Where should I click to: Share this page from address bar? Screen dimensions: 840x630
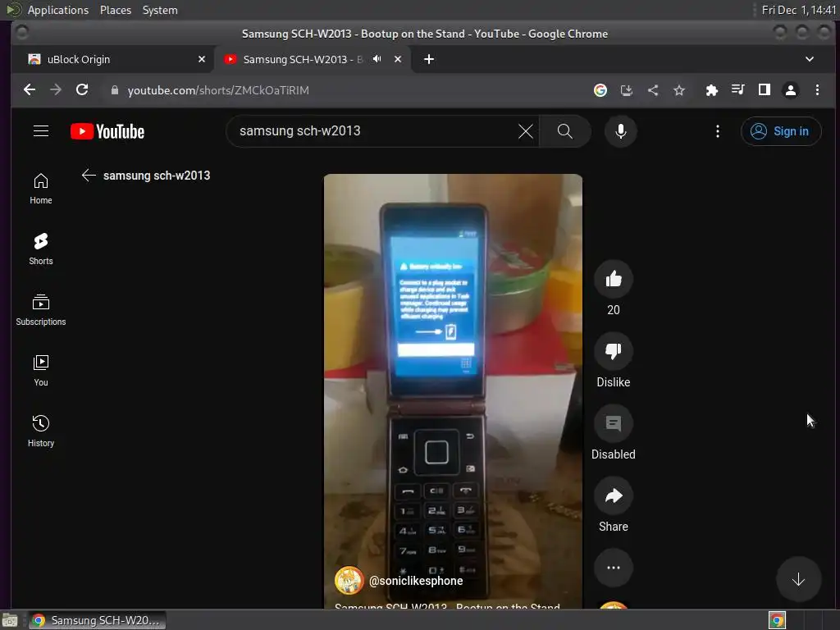click(x=652, y=90)
